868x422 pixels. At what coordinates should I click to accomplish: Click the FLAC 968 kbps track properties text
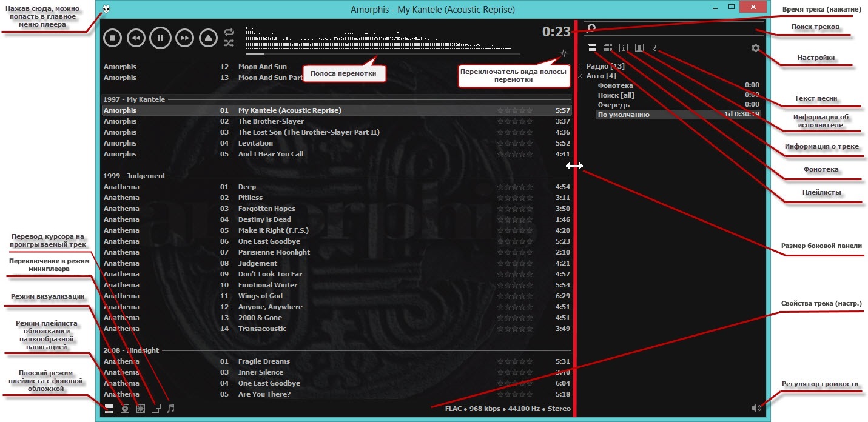click(508, 409)
